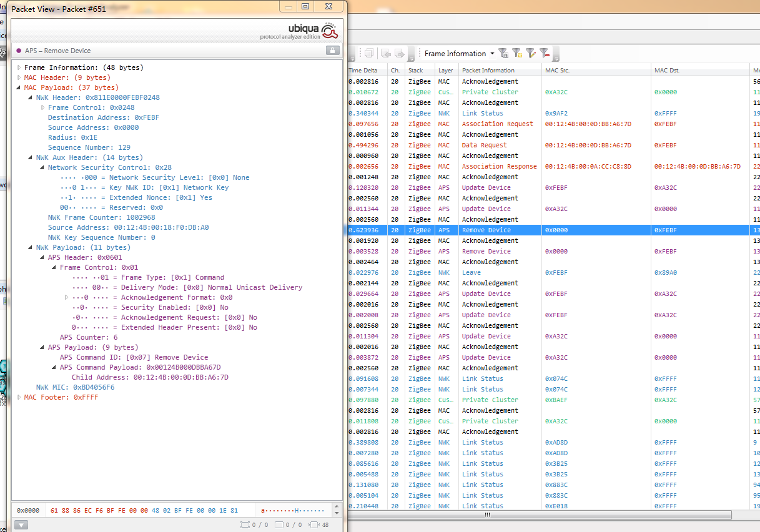The width and height of the screenshot is (760, 532).
Task: Click the previous packet arrow icon
Action: click(x=386, y=54)
